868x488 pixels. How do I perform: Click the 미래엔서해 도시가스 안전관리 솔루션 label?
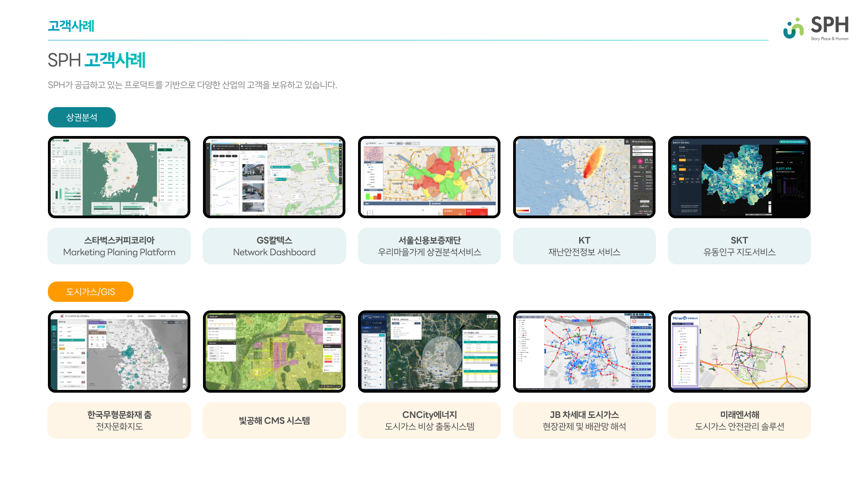coord(739,421)
